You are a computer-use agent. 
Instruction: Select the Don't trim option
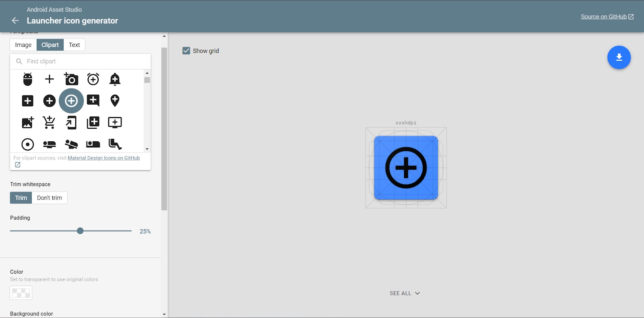(50, 198)
